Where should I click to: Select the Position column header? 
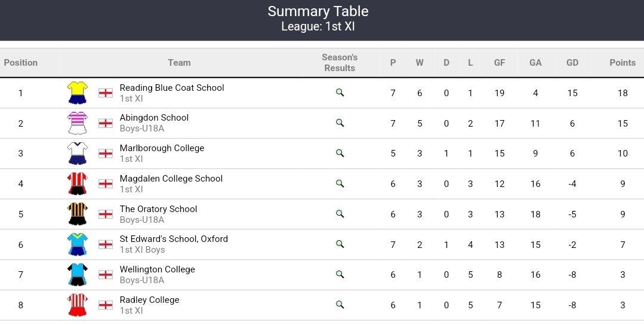20,63
